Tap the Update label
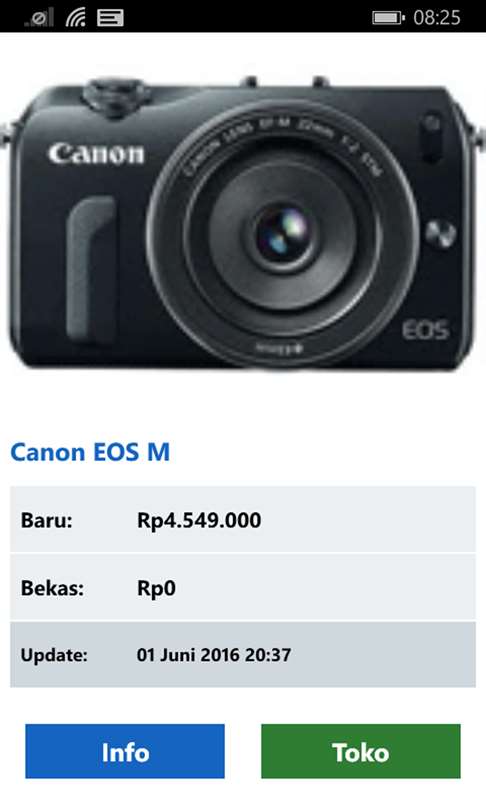Screen dimensions: 486x810 (54, 656)
